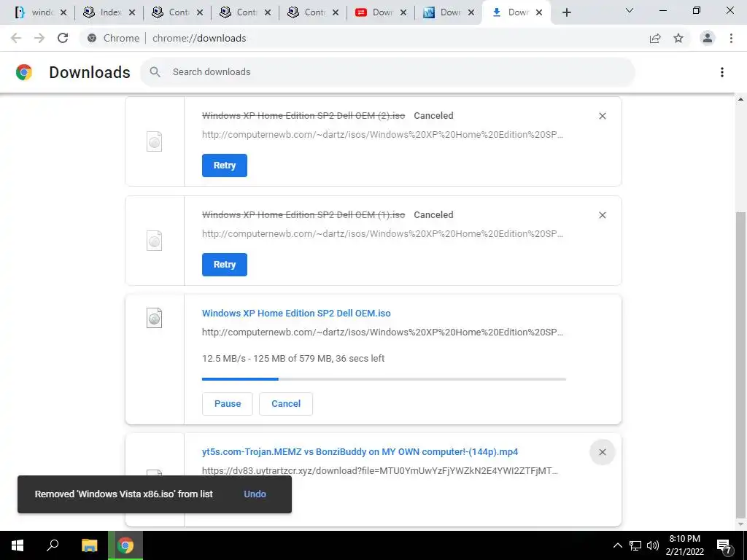Viewport: 747px width, 560px height.
Task: Click the Chrome logo beside Downloads
Action: tap(24, 72)
